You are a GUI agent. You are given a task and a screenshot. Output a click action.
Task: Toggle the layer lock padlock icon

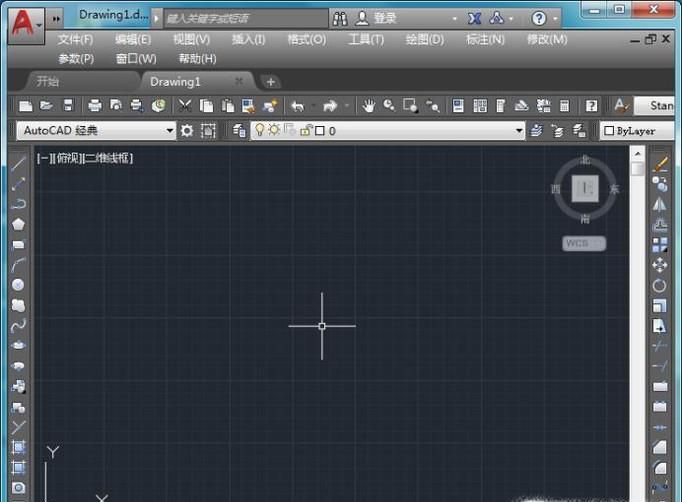point(305,130)
